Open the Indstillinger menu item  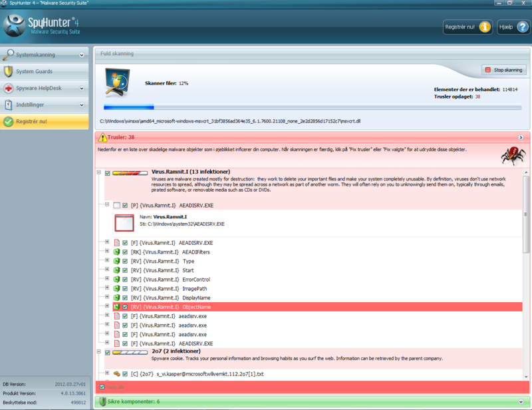[x=44, y=105]
